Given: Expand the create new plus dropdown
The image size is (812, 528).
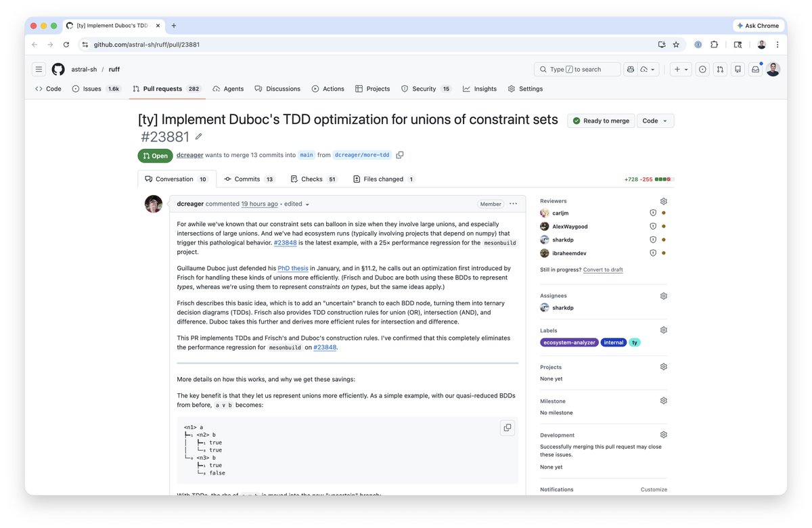Looking at the screenshot, I should pyautogui.click(x=681, y=69).
